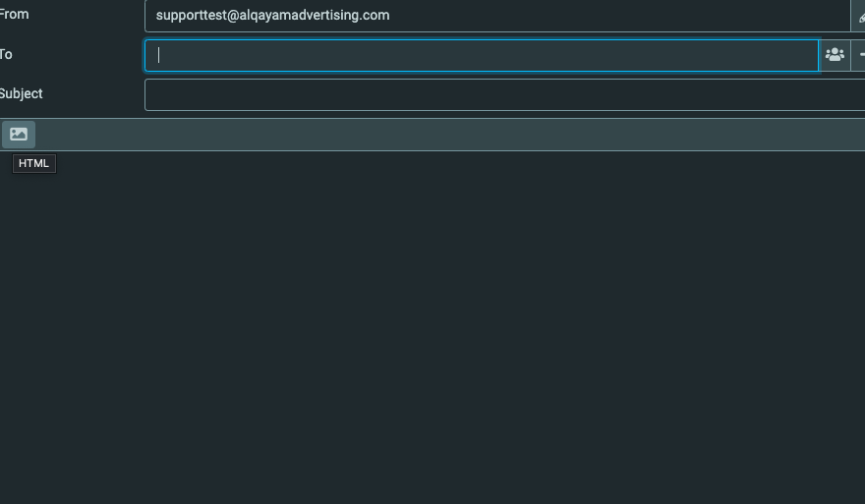
Task: Click the picture icon in editor toolbar
Action: tap(19, 135)
